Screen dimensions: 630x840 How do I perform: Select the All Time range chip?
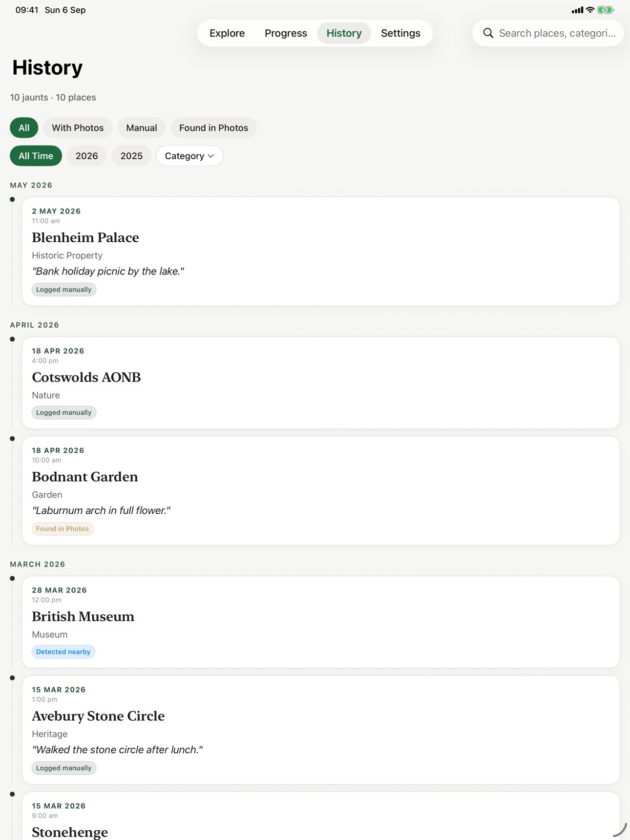pyautogui.click(x=36, y=156)
